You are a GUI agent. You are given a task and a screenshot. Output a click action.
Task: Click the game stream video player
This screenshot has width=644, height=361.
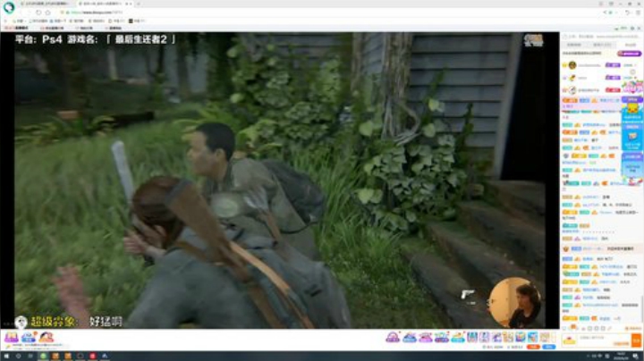[280, 180]
